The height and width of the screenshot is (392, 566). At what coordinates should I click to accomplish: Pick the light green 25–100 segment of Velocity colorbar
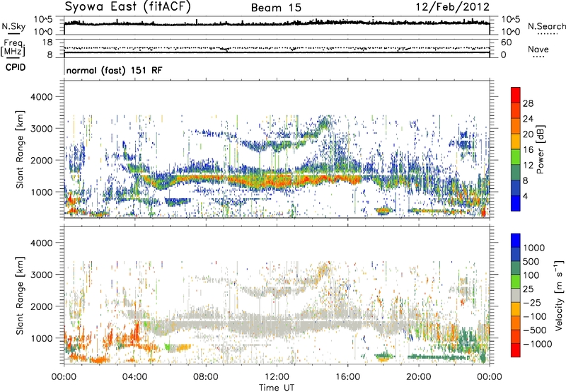click(x=516, y=282)
